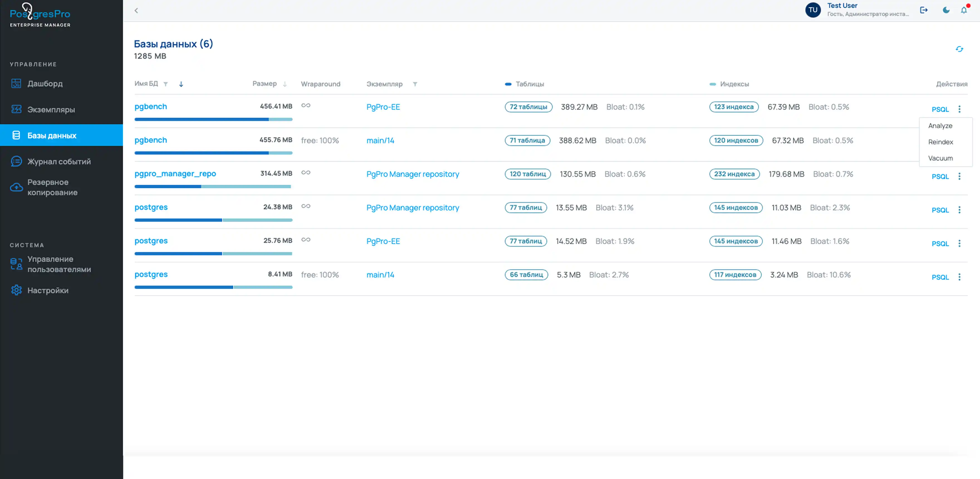
Task: Select Vacuum from actions menu
Action: click(940, 158)
